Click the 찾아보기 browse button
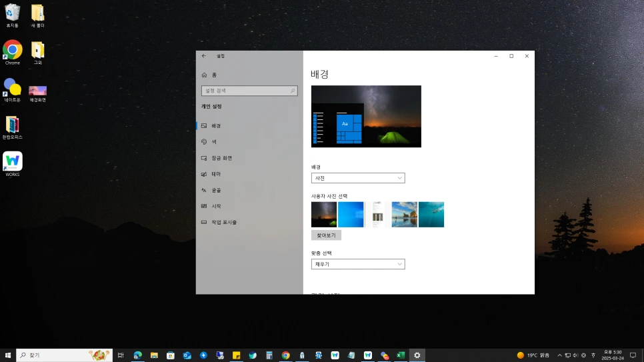The height and width of the screenshot is (362, 644). tap(326, 235)
